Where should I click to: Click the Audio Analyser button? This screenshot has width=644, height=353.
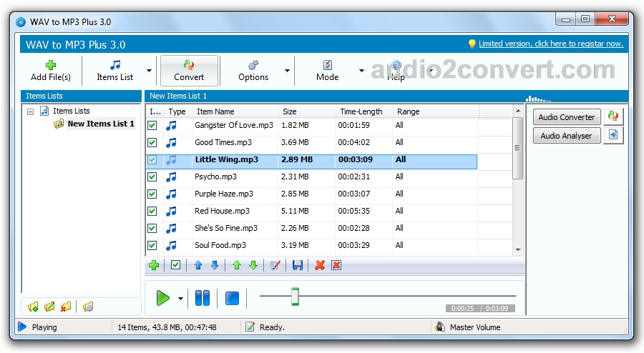click(567, 135)
